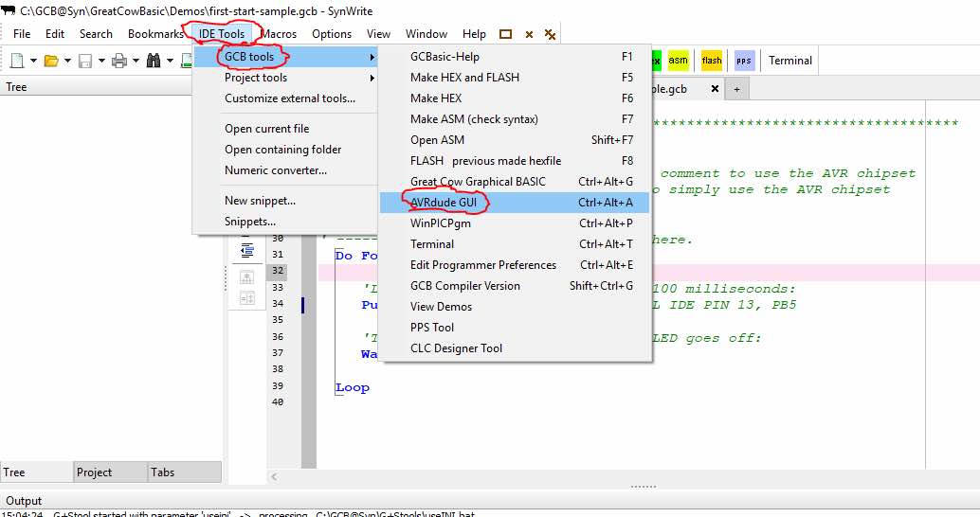Open PPS Tool entry

tap(515, 328)
